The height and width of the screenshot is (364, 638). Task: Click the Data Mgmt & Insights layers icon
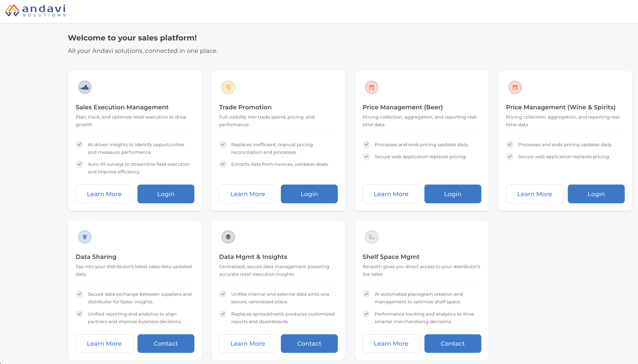pyautogui.click(x=228, y=237)
